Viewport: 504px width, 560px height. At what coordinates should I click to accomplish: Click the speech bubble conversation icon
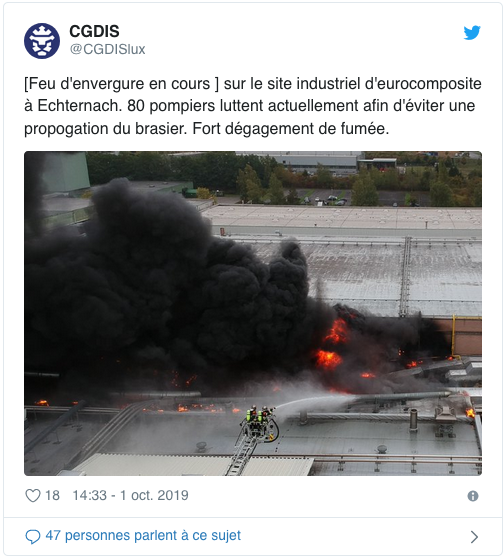pyautogui.click(x=33, y=536)
